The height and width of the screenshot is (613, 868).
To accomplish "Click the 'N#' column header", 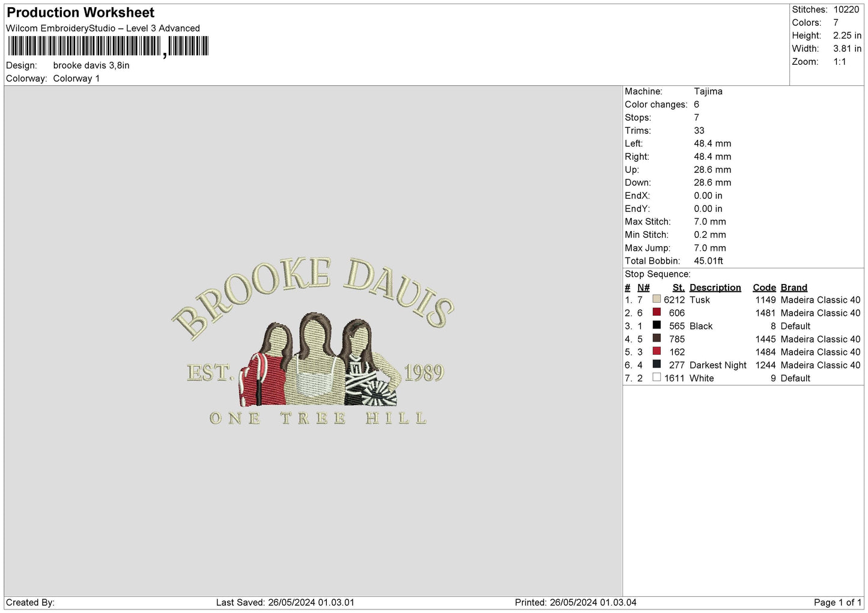I will 643,288.
